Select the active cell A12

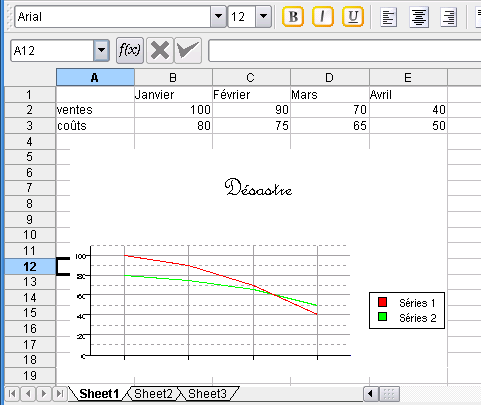point(63,266)
